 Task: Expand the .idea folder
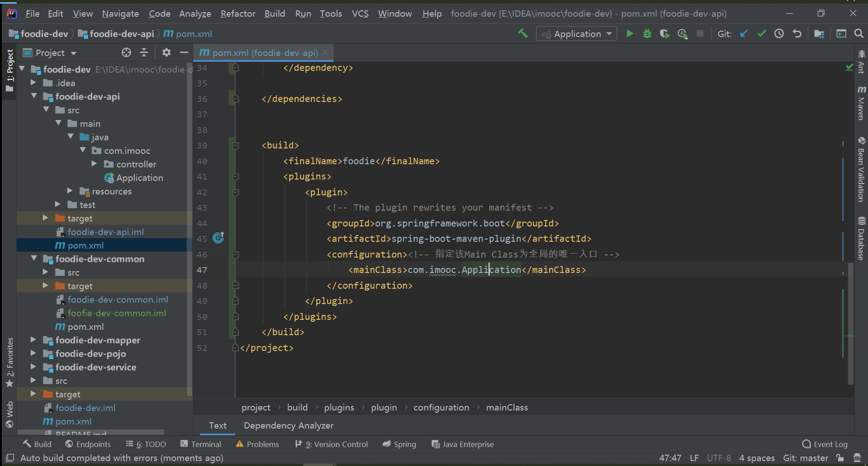(33, 83)
